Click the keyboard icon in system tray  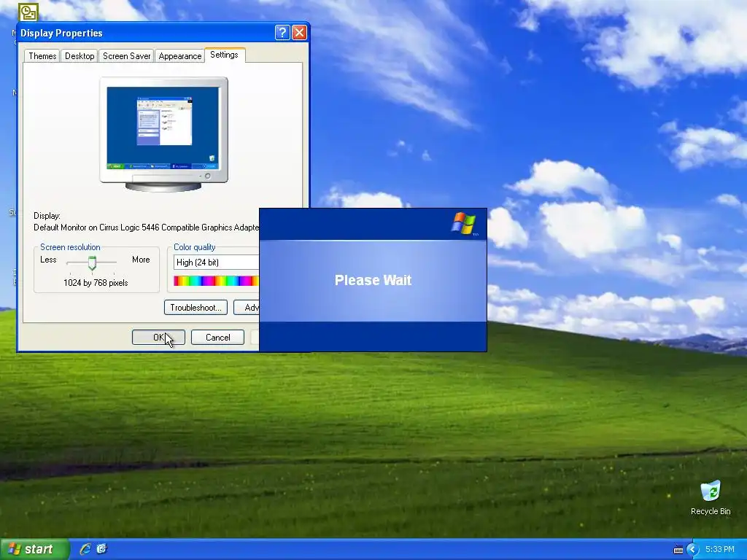(x=678, y=550)
